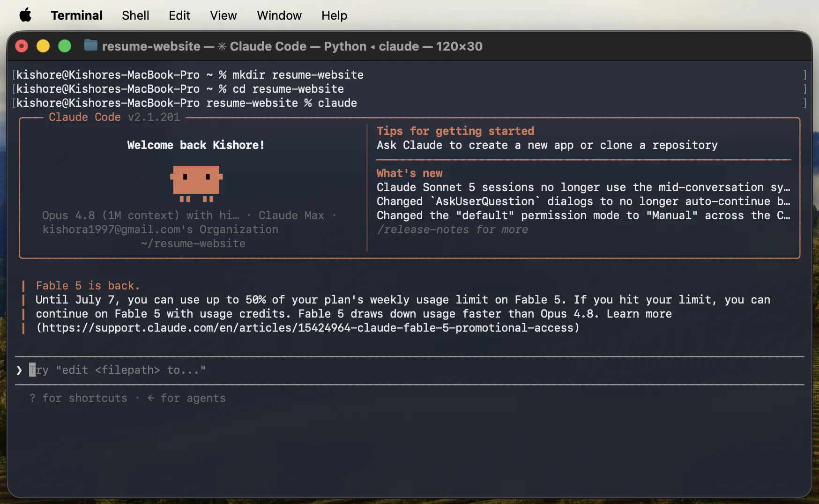The height and width of the screenshot is (504, 819).
Task: Click the "Fable 5 is back." heading
Action: 88,286
